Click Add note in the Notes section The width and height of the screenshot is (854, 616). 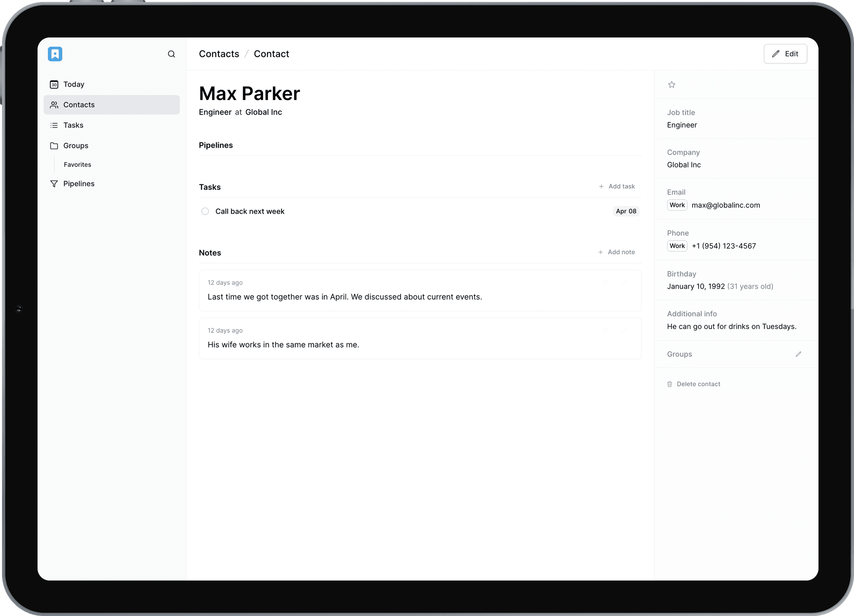coord(621,252)
